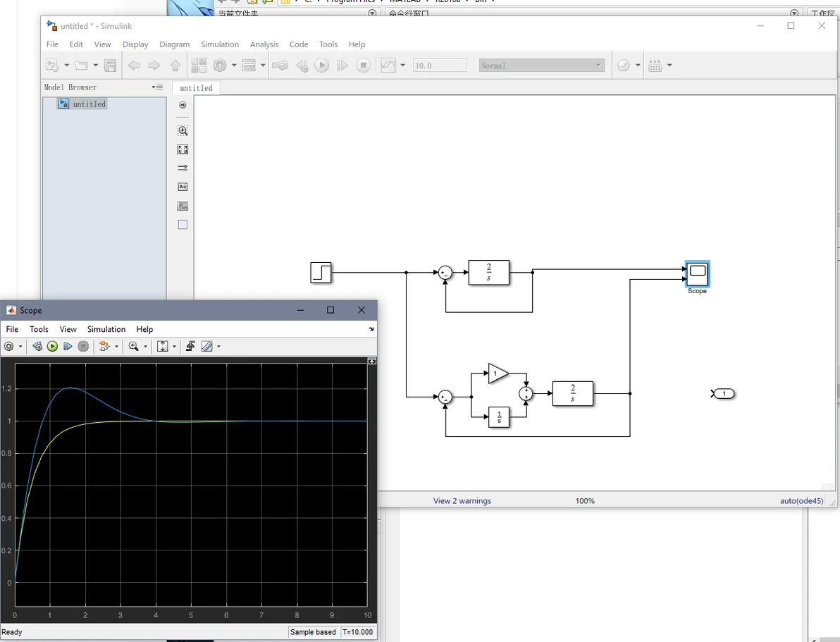Select the Zoom tool in Scope toolbar
This screenshot has height=642, width=840.
[x=133, y=347]
